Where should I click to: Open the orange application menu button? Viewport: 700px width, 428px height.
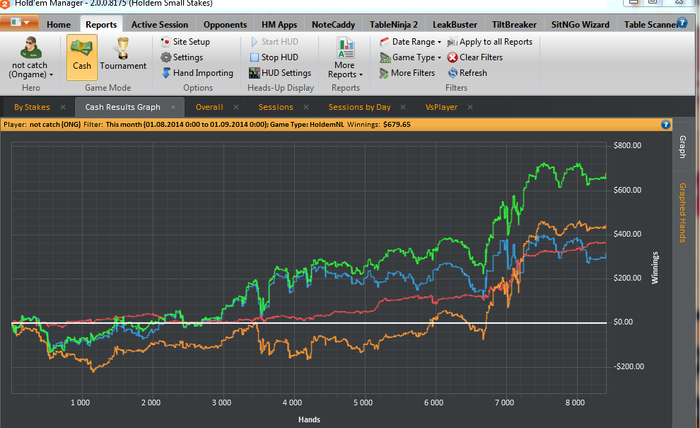[19, 23]
